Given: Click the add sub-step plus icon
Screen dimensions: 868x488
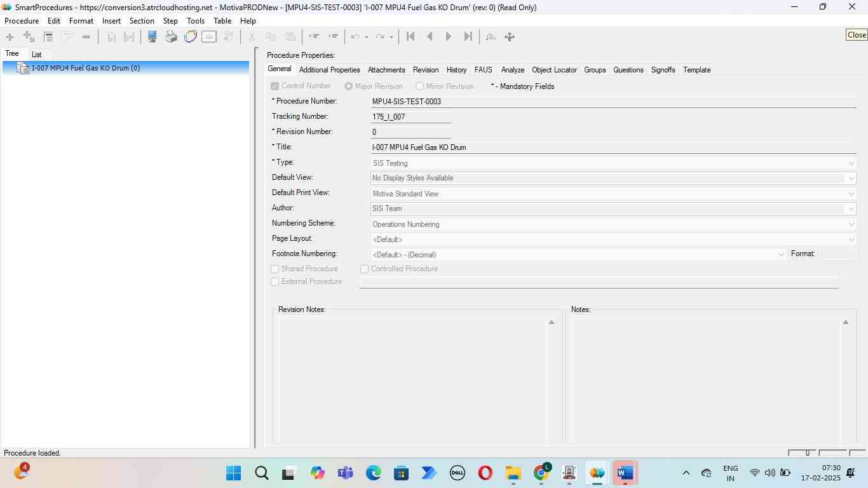Looking at the screenshot, I should (29, 37).
